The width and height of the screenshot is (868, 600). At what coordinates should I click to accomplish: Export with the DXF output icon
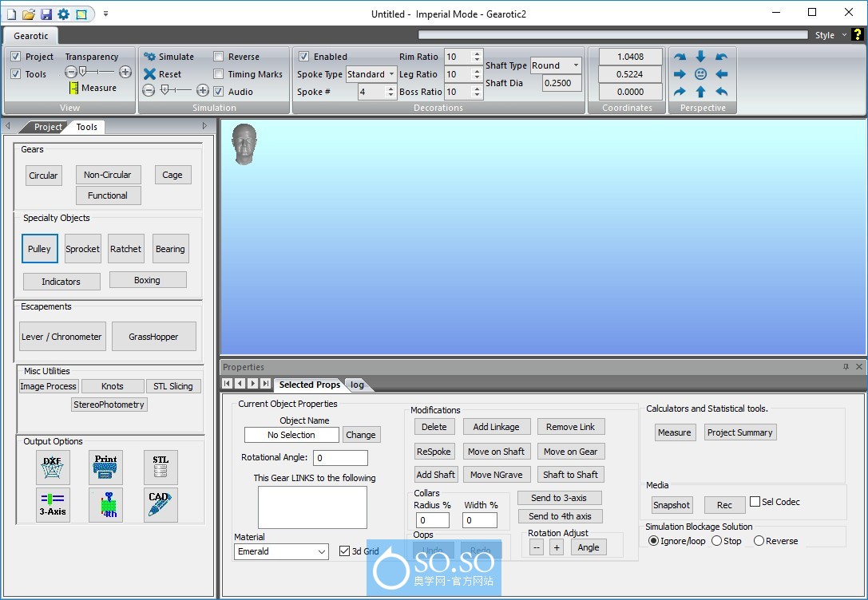[x=53, y=468]
